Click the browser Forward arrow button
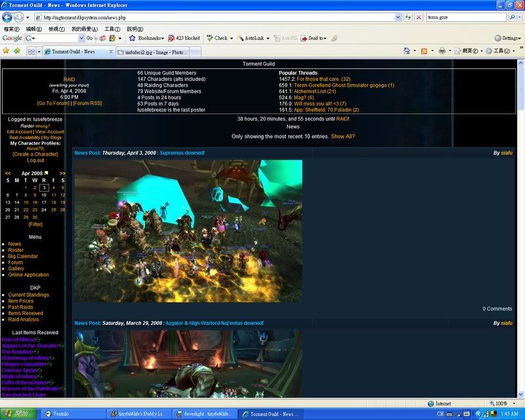Screen dimensions: 525x420 pyautogui.click(x=19, y=17)
